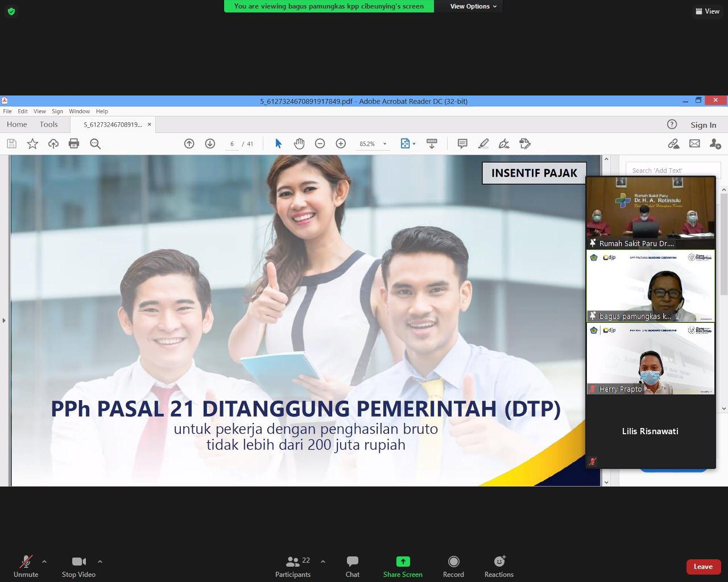Toggle Stop Video camera button

(78, 567)
